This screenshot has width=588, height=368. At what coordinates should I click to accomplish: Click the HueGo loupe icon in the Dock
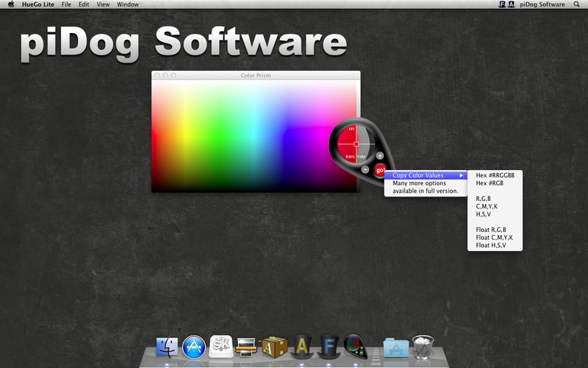click(355, 347)
